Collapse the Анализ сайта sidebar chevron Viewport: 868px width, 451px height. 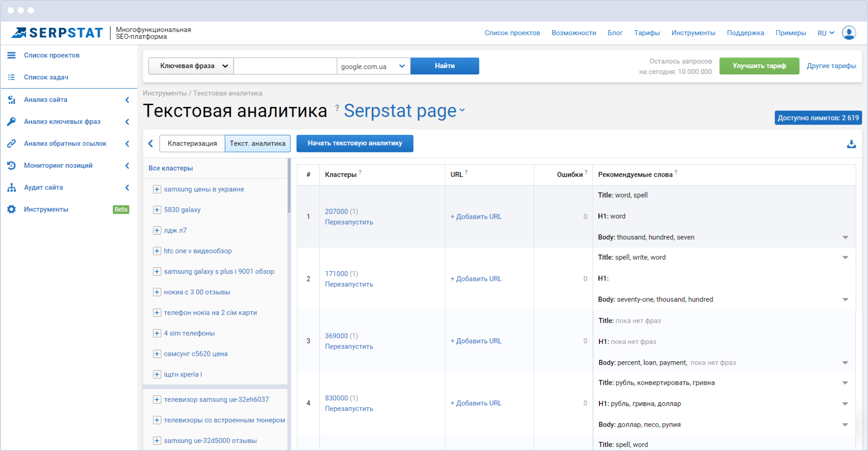127,100
